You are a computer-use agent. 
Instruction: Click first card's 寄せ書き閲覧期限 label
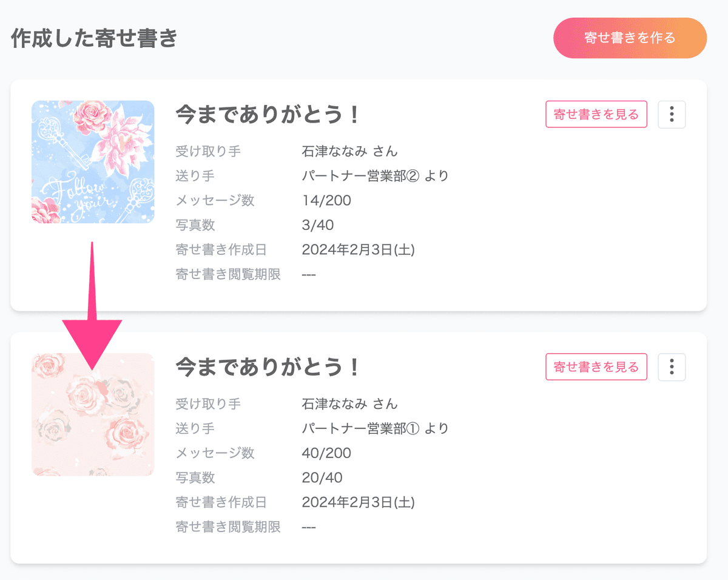(x=228, y=274)
